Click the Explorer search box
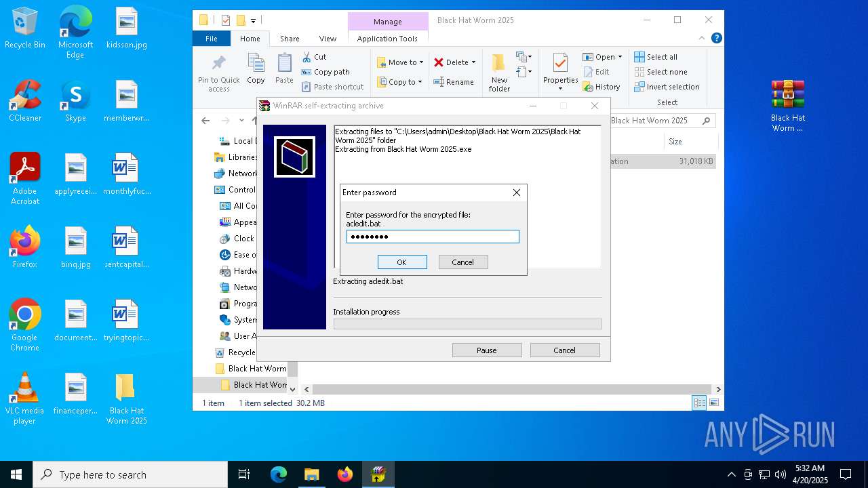The width and height of the screenshot is (868, 488). click(663, 121)
